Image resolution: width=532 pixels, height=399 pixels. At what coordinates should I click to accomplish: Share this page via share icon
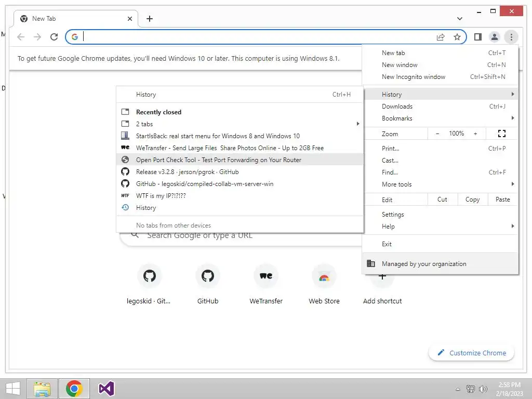click(x=441, y=37)
